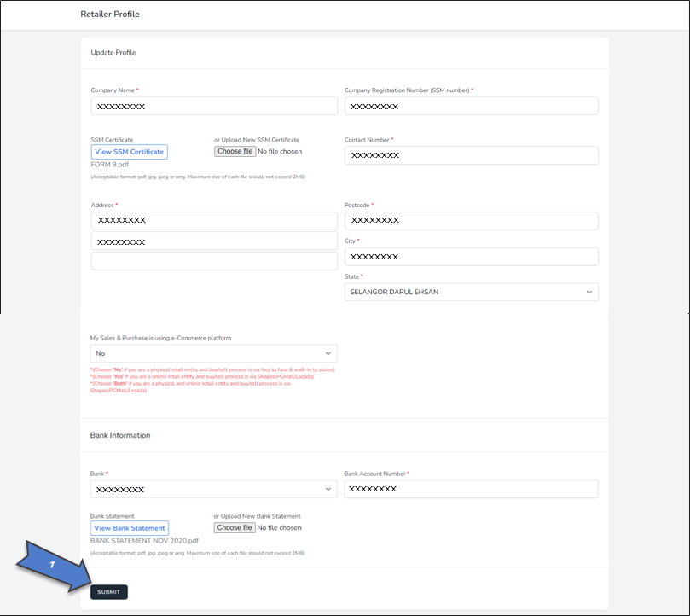
Task: Click the Retailer Profile page heading
Action: click(x=110, y=15)
